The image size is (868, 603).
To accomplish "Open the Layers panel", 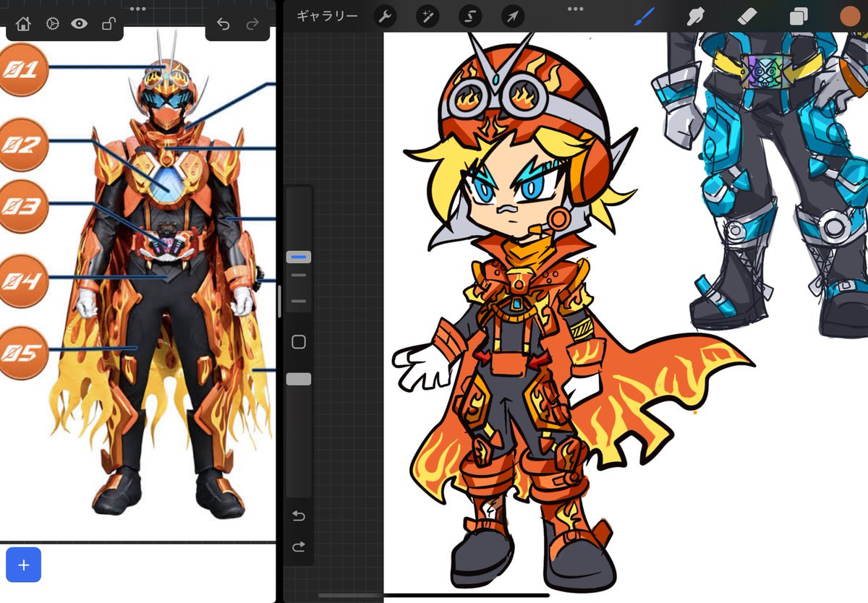I will click(x=799, y=17).
